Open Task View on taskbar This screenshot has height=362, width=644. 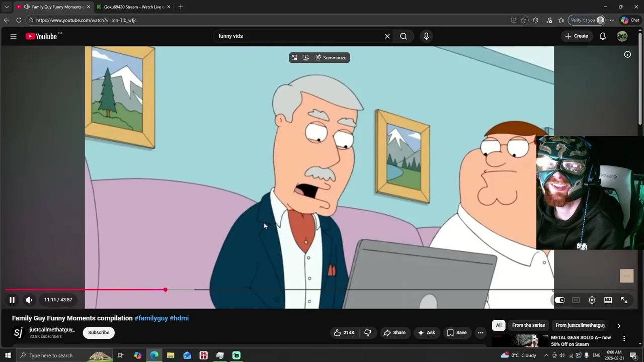(121, 355)
